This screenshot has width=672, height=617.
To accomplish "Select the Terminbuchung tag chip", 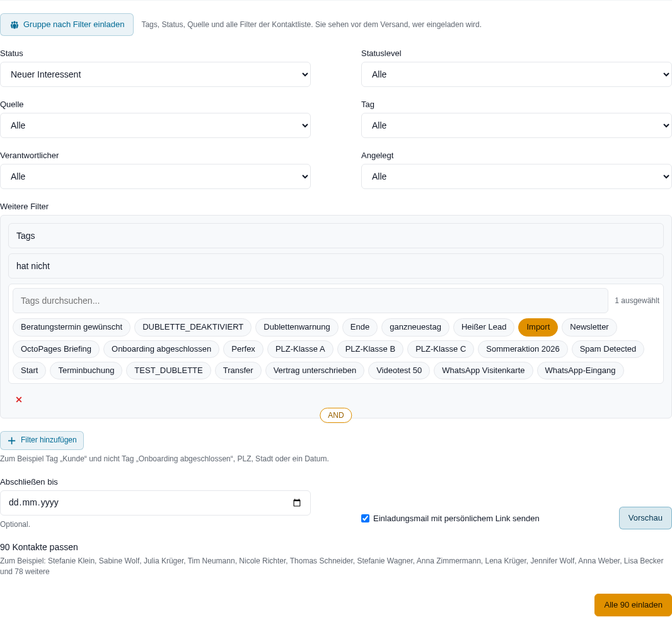I will pos(86,371).
